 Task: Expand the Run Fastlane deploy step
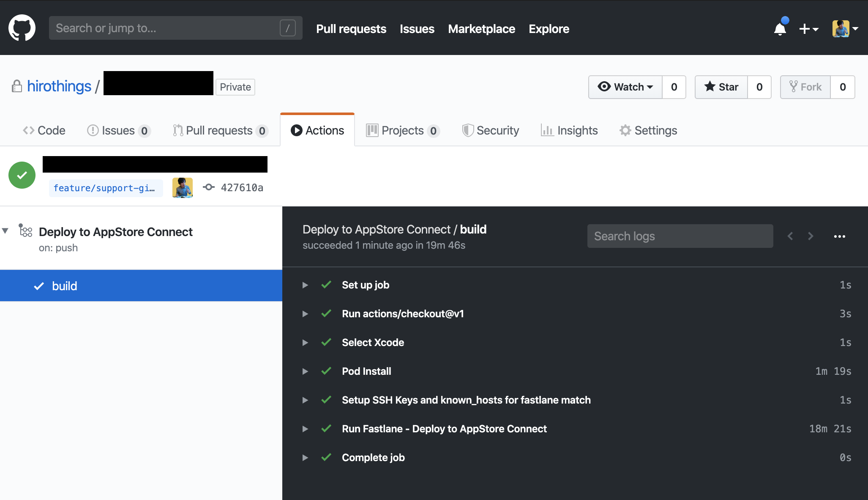click(305, 429)
